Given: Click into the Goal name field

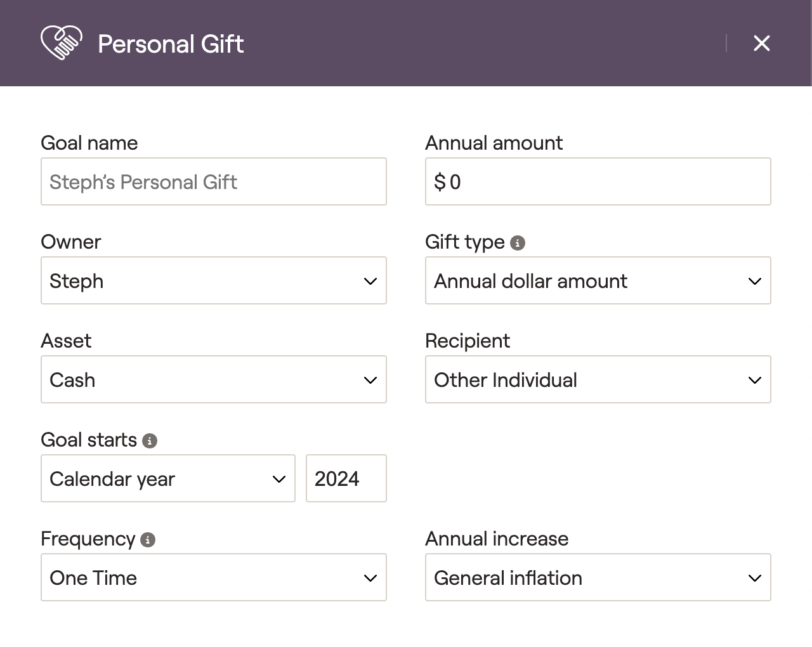Looking at the screenshot, I should tap(213, 181).
